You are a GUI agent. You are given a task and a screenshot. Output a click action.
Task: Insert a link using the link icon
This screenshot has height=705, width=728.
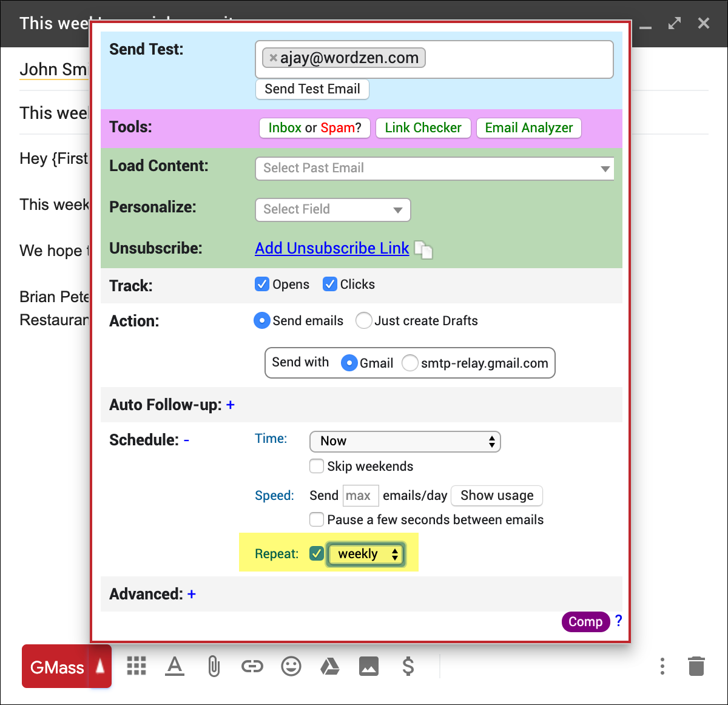click(252, 666)
